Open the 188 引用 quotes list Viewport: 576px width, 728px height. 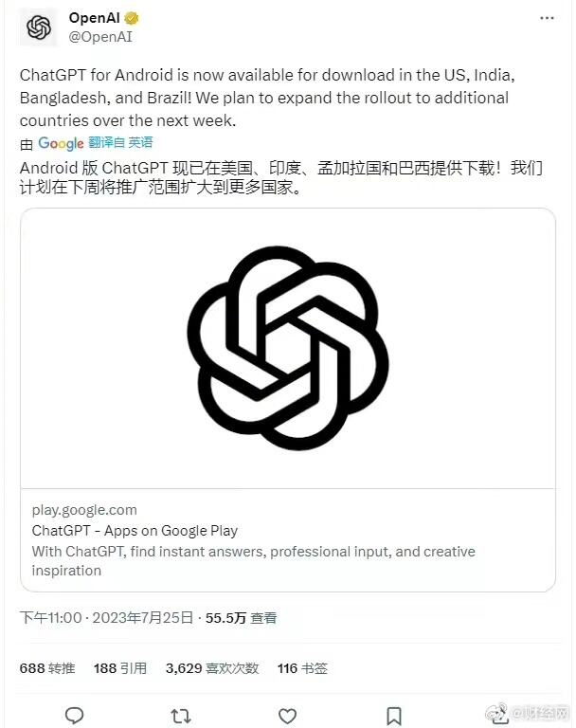[120, 668]
